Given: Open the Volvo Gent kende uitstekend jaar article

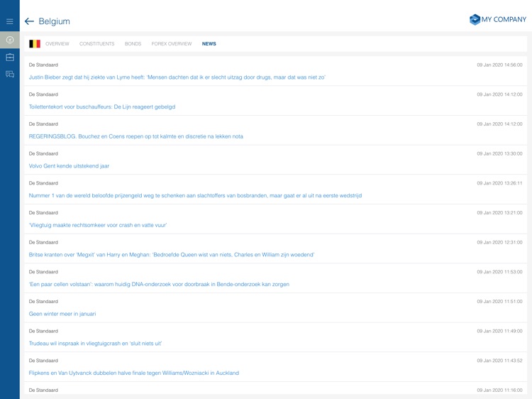Looking at the screenshot, I should coord(69,166).
